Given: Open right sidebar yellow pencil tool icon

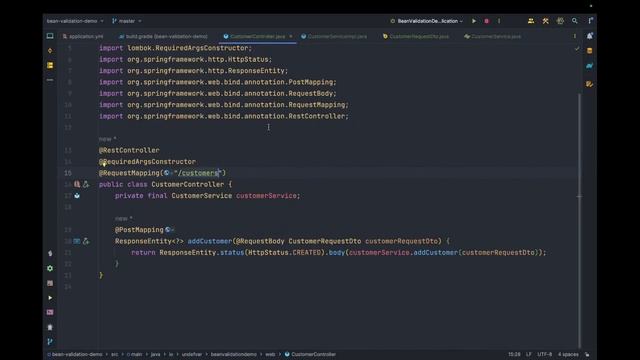Looking at the screenshot, I should tap(589, 84).
